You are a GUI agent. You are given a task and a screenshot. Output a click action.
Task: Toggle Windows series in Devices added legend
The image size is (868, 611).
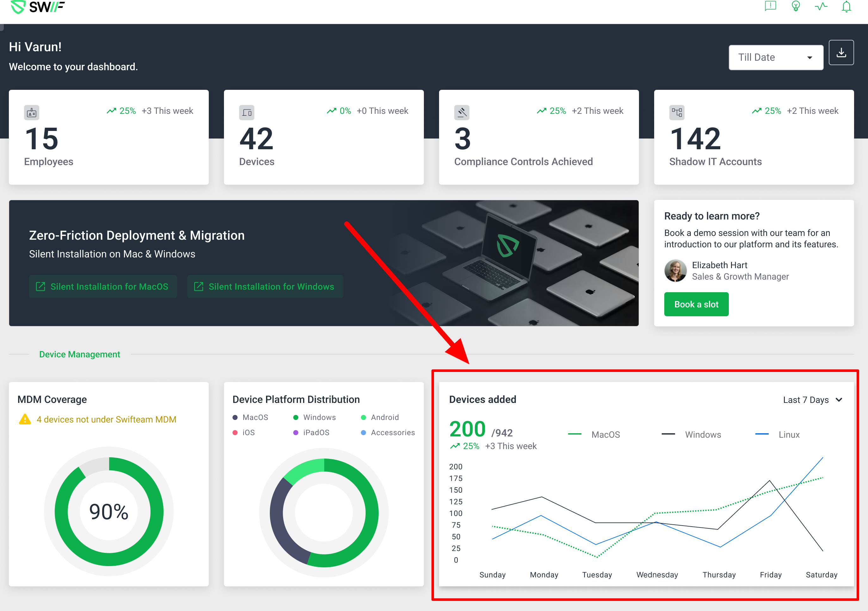coord(703,435)
